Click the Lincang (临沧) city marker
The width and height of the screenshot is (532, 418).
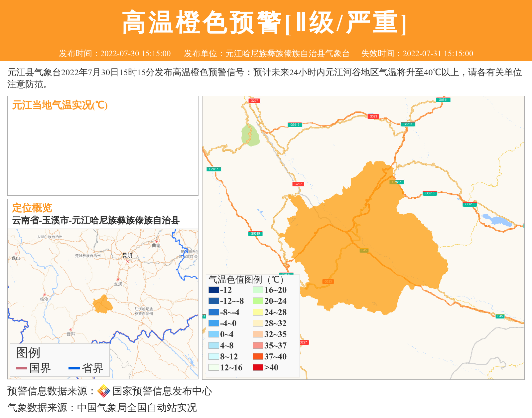coord(44,295)
